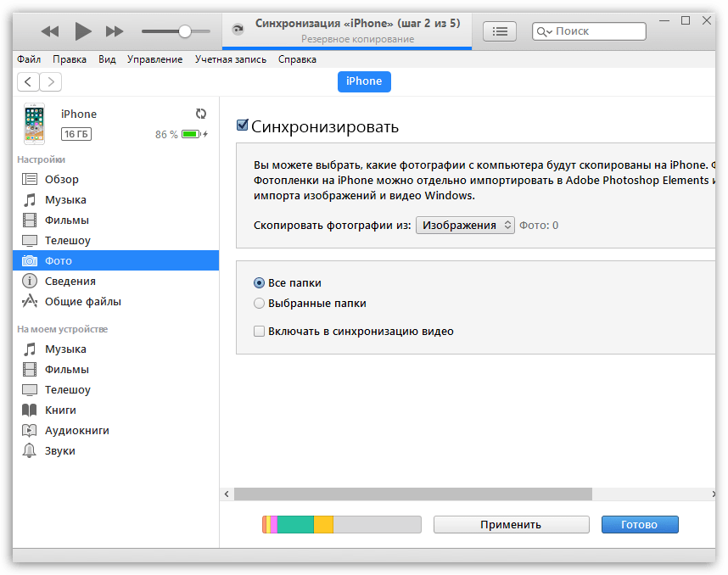The height and width of the screenshot is (575, 728).
Task: Click the volume slider knob
Action: click(x=185, y=31)
